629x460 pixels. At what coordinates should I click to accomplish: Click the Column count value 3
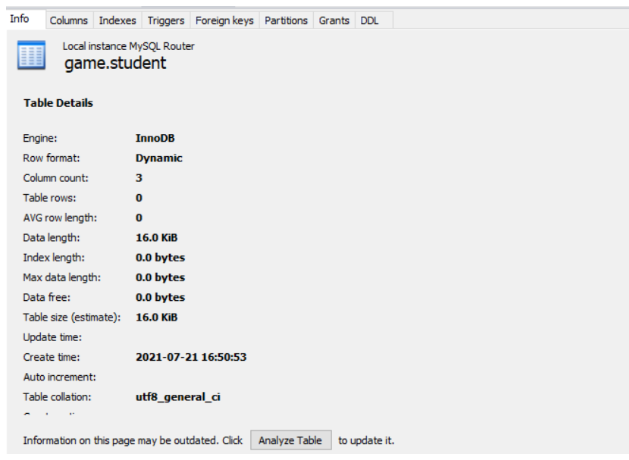click(x=139, y=178)
